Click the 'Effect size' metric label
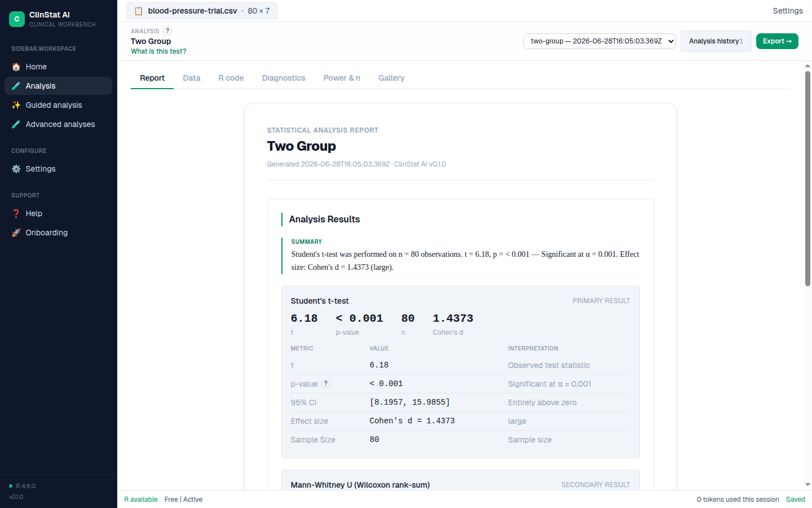Image resolution: width=812 pixels, height=508 pixels. click(309, 421)
